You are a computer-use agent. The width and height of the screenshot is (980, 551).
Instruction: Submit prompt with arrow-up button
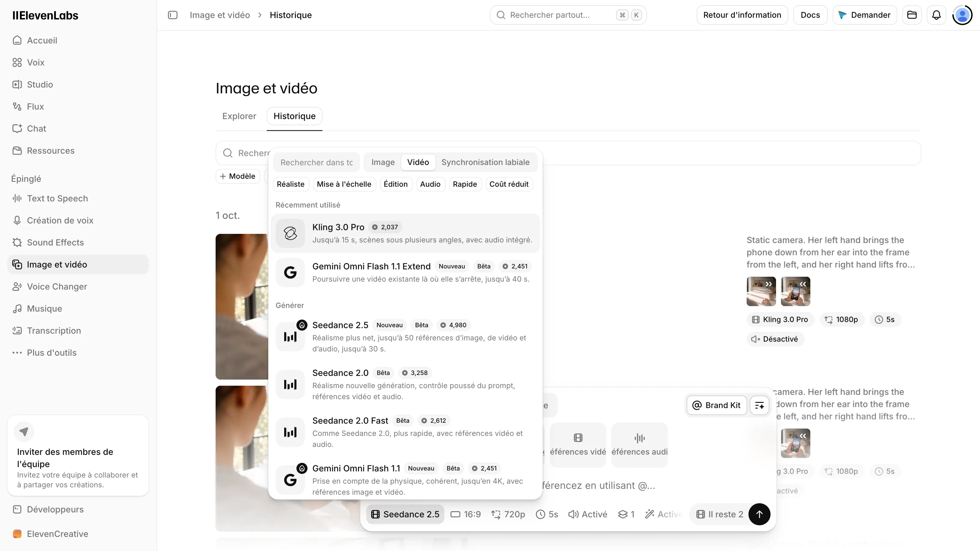tap(759, 514)
